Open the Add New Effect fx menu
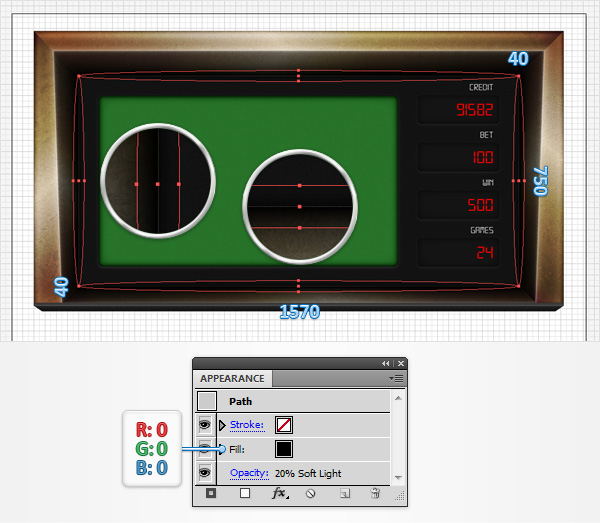Viewport: 600px width, 523px height. pos(279,493)
